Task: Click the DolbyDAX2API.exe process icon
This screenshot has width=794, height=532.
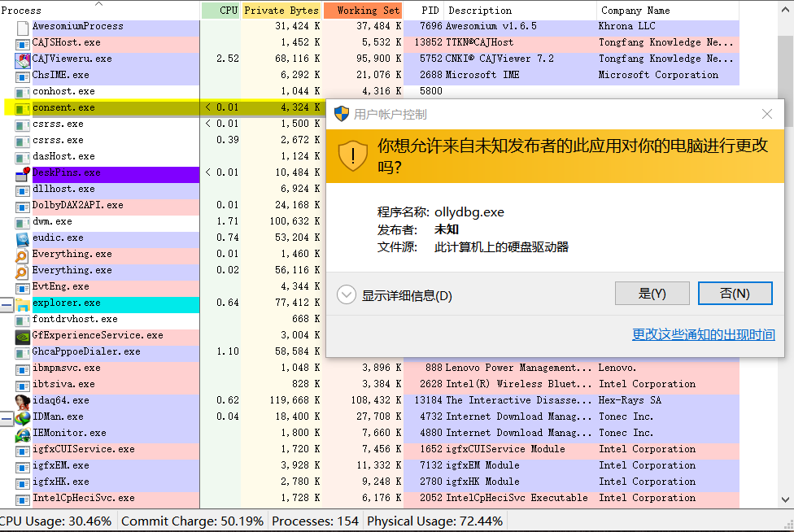Action: 22,207
